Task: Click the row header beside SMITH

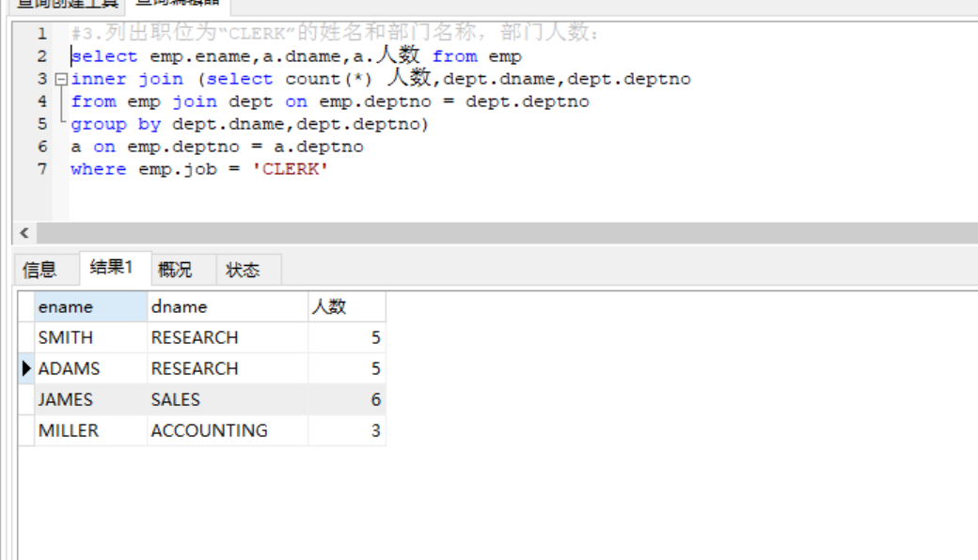Action: (26, 337)
